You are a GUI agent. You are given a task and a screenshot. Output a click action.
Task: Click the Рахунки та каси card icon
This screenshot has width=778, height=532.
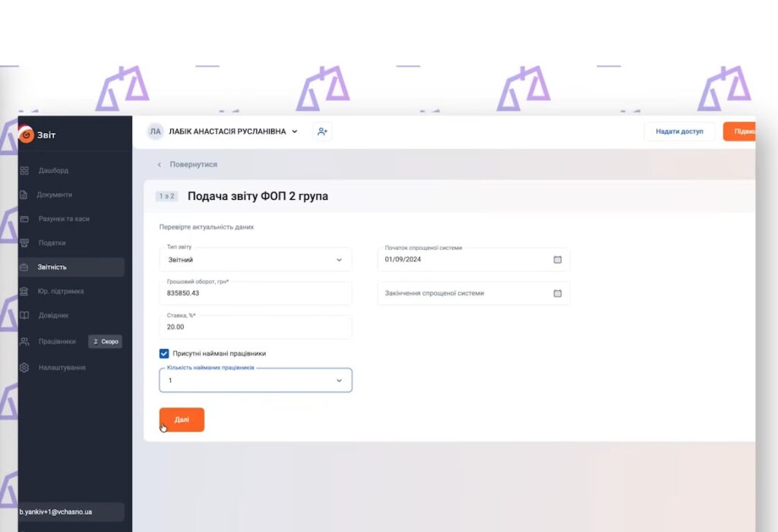click(x=24, y=219)
